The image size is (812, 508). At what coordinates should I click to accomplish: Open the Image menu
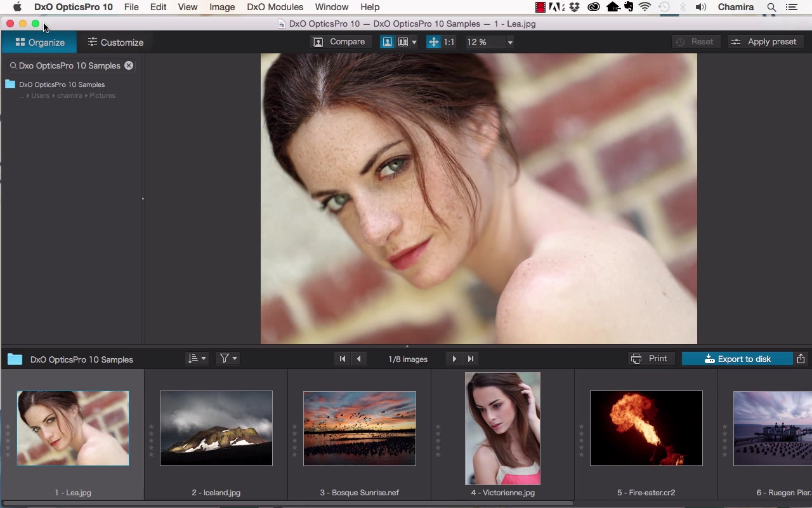click(222, 7)
